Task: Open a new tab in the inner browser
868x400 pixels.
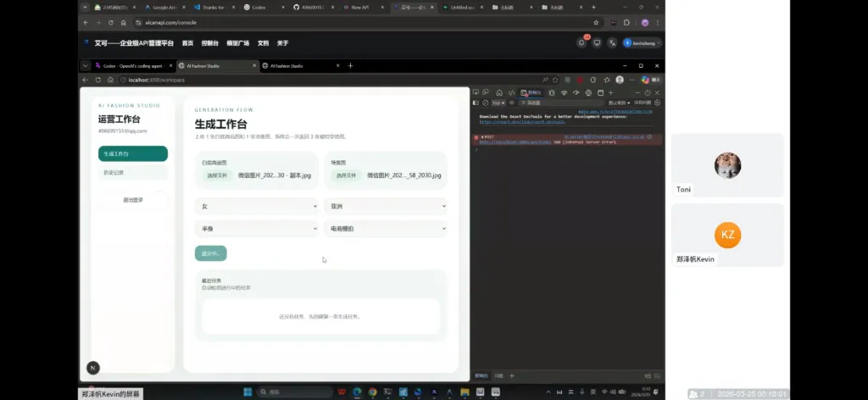Action: 350,66
